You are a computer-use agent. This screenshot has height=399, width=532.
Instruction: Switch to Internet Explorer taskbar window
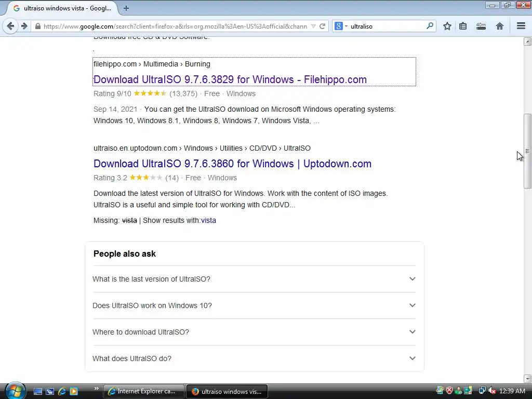coord(143,391)
